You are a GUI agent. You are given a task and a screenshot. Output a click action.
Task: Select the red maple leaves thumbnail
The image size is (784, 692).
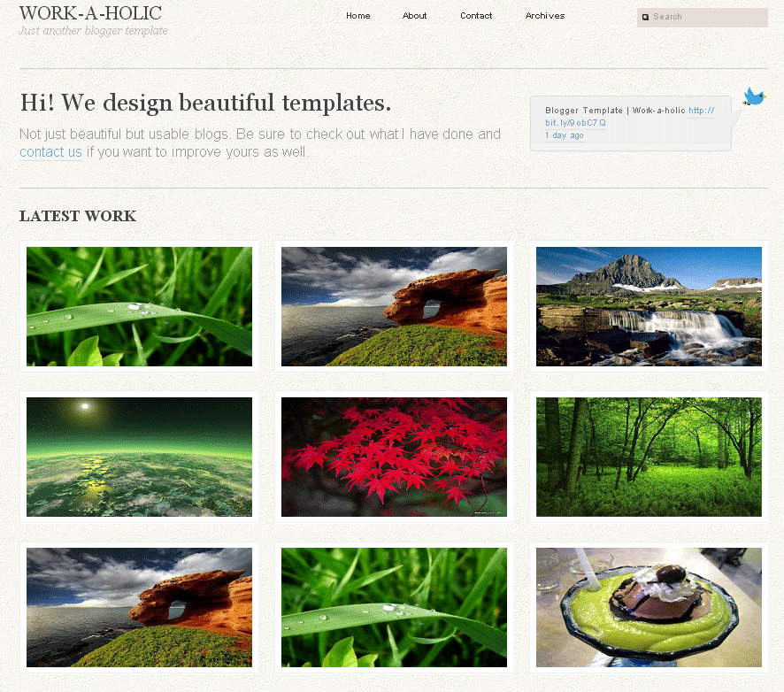click(x=394, y=457)
